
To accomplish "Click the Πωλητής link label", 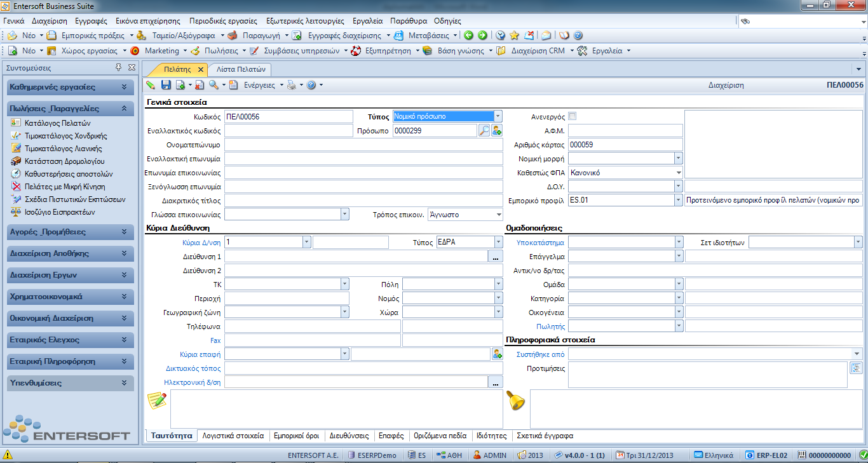I will point(550,326).
